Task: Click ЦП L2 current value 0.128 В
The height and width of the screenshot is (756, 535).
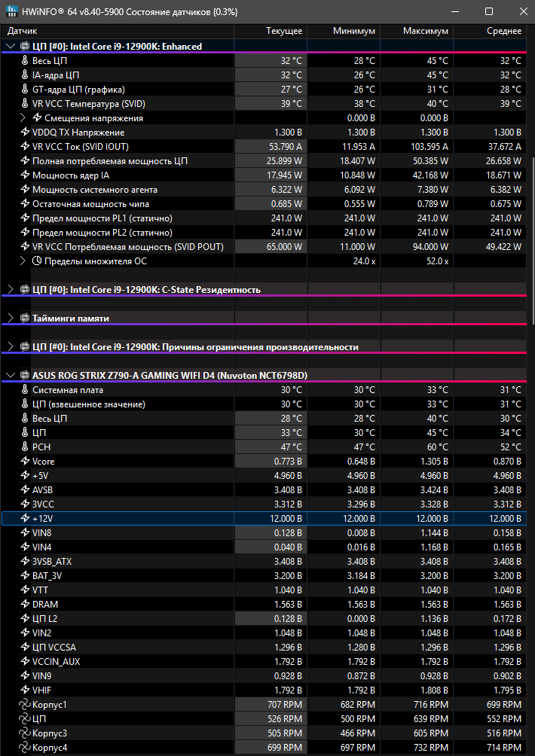Action: (x=288, y=619)
